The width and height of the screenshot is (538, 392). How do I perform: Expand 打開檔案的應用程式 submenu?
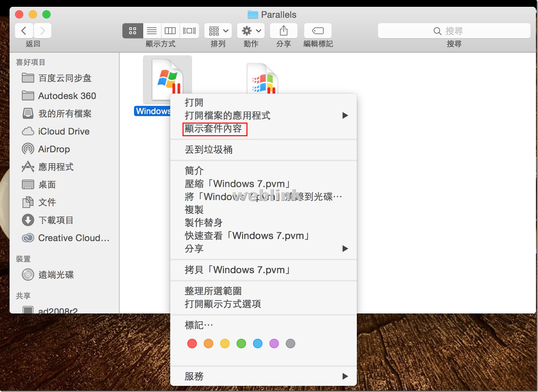264,115
